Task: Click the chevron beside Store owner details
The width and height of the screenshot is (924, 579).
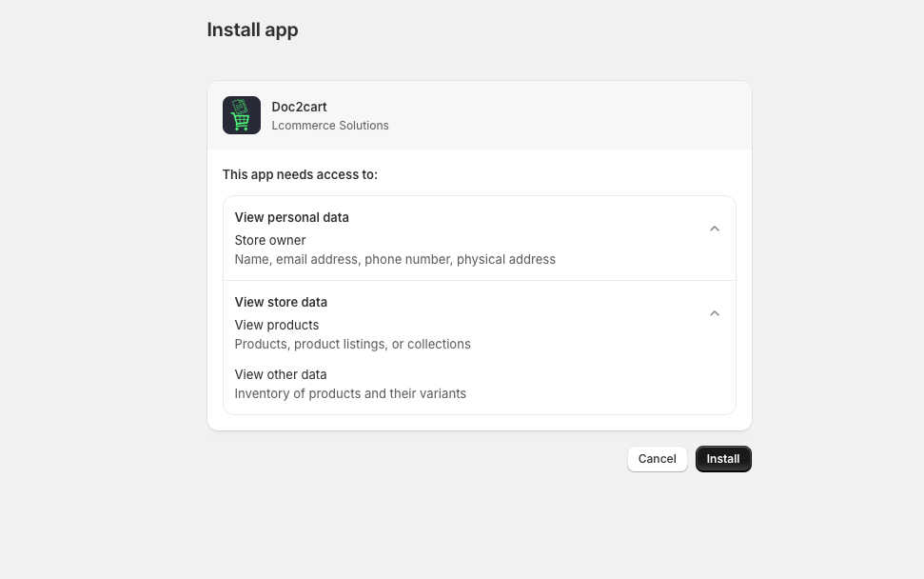Action: (715, 228)
